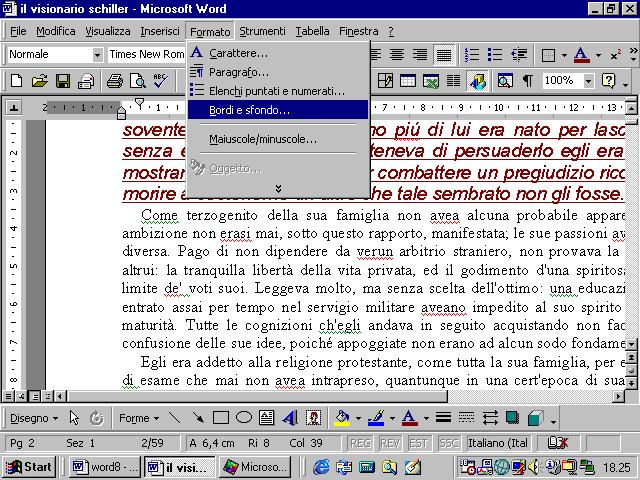Image resolution: width=640 pixels, height=480 pixels.
Task: Choose arrow style icon
Action: tap(489, 418)
